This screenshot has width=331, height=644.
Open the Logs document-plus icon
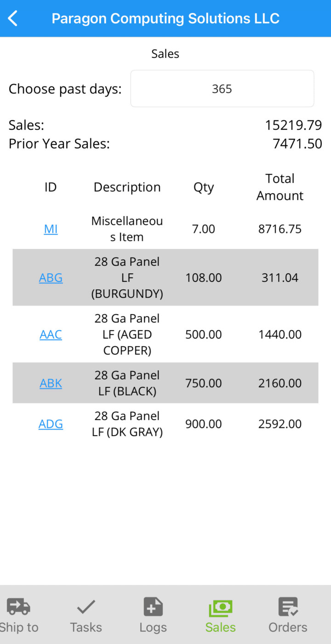(x=153, y=607)
